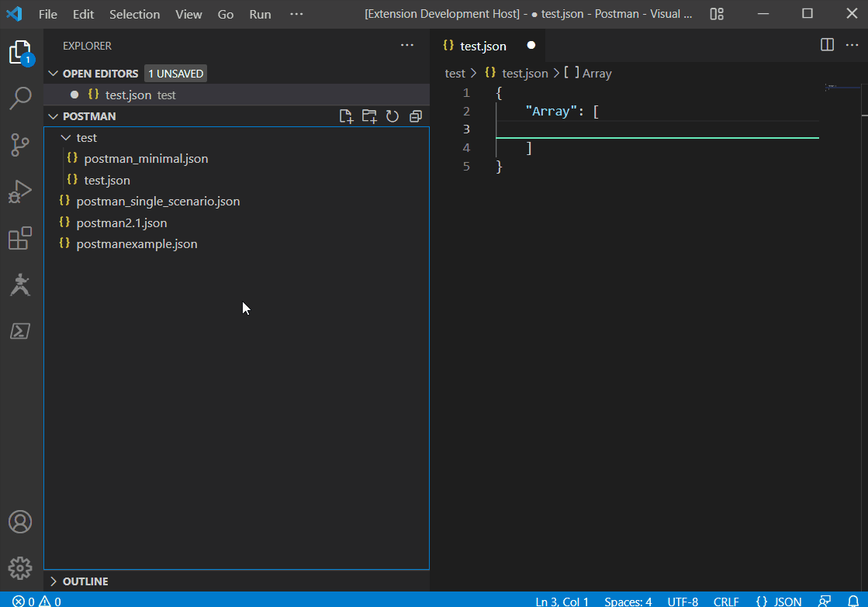Open the Selection menu
The width and height of the screenshot is (868, 607).
134,14
